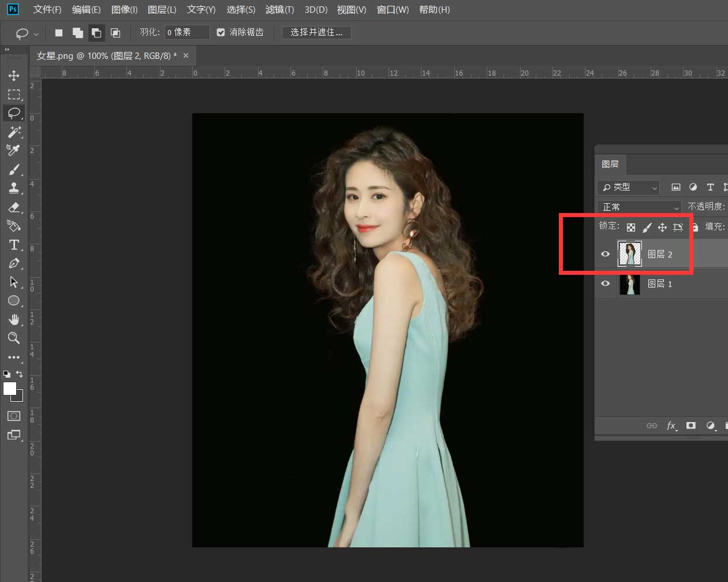Toggle Quick Mask mode

[14, 416]
